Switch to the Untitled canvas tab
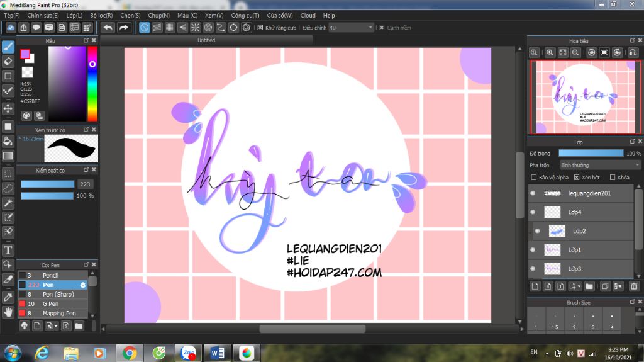644x362 pixels. pos(206,40)
